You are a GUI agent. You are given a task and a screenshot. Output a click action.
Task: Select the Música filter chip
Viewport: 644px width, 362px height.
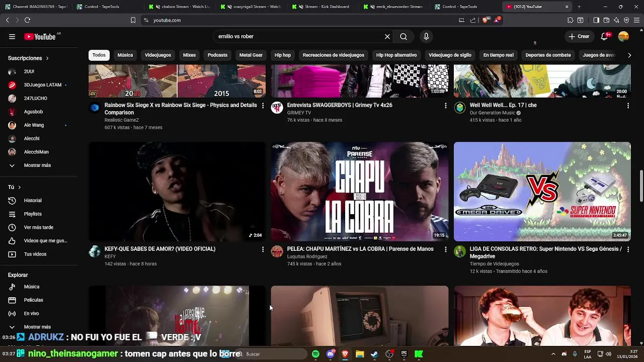(125, 55)
